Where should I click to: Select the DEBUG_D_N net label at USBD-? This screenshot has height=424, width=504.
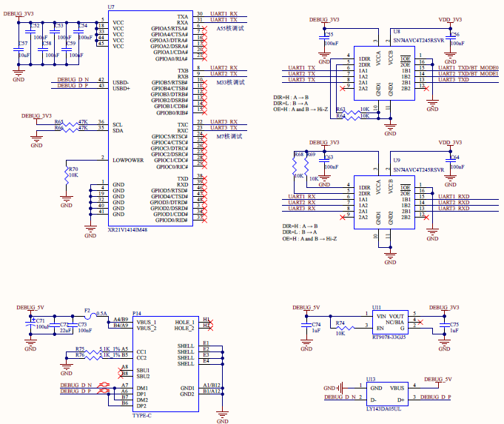pos(73,80)
